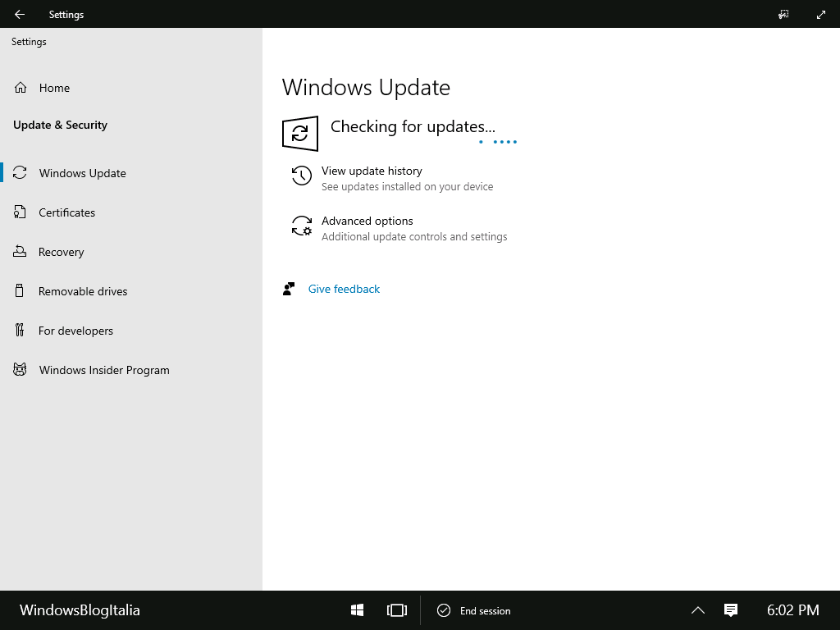Click the Windows Update sync icon in sidebar
The width and height of the screenshot is (840, 630).
click(20, 172)
